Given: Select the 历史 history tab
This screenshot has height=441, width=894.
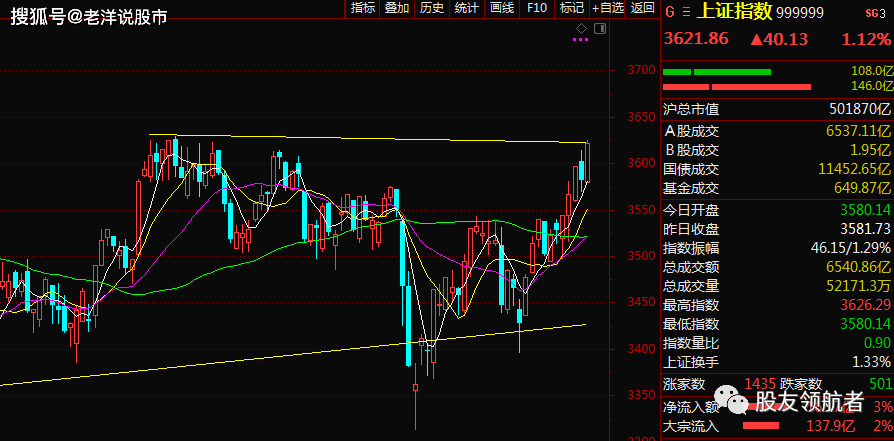Looking at the screenshot, I should (431, 8).
